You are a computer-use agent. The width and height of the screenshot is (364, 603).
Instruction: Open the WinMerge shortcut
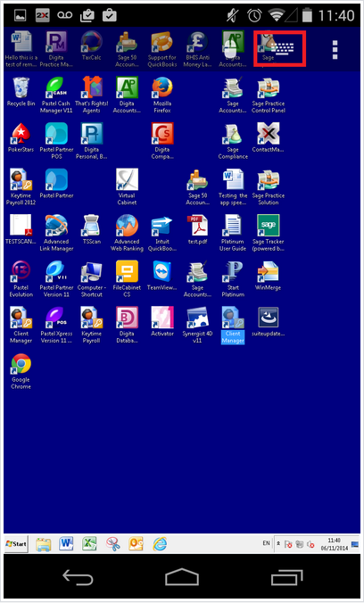tap(269, 277)
